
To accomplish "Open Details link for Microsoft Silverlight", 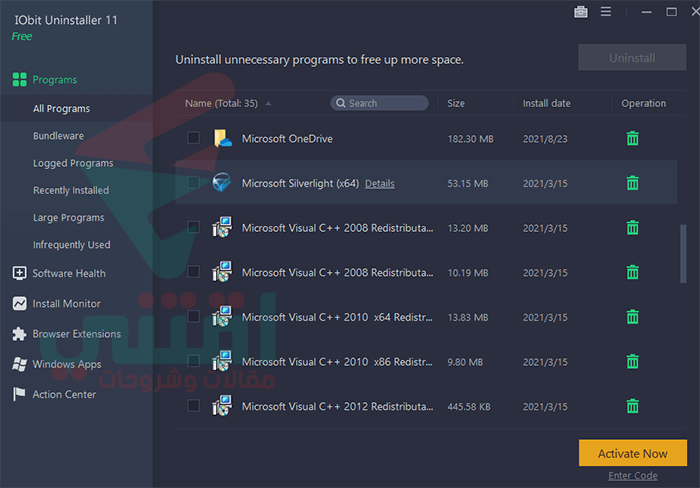I will pos(379,184).
